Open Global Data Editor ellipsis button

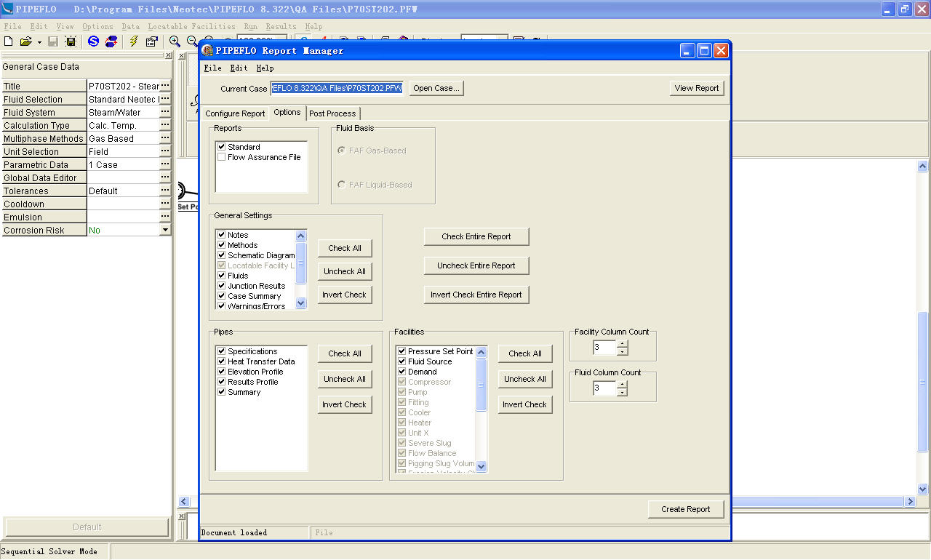point(165,177)
